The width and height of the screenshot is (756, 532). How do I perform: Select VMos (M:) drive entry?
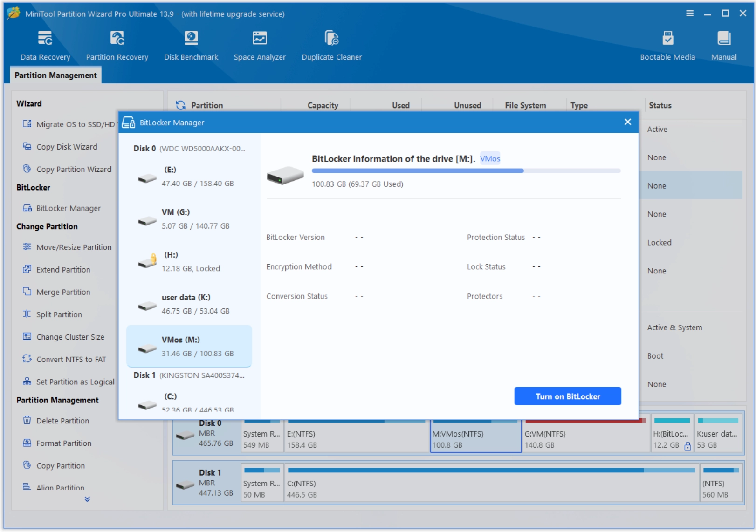(x=189, y=346)
